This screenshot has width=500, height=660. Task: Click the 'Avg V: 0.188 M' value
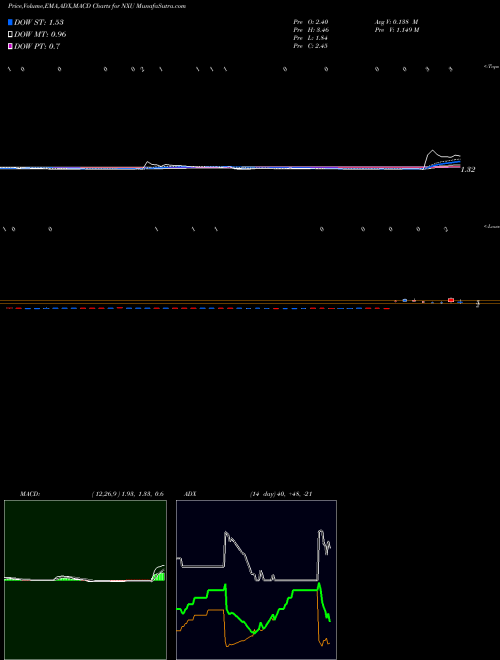(x=396, y=22)
